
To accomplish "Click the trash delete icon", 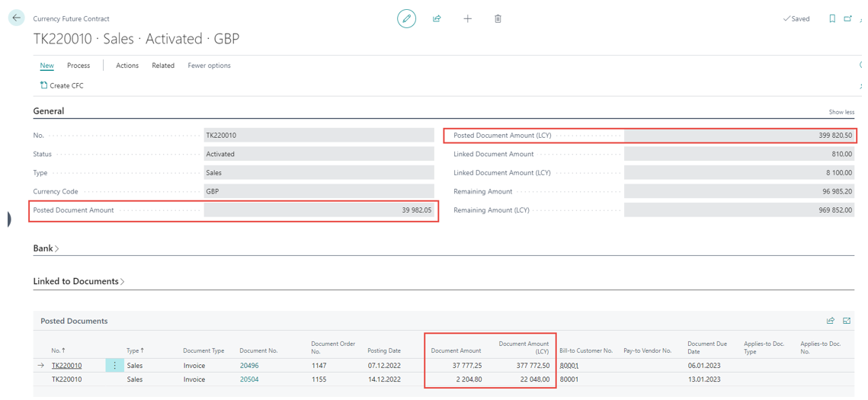I will click(498, 19).
